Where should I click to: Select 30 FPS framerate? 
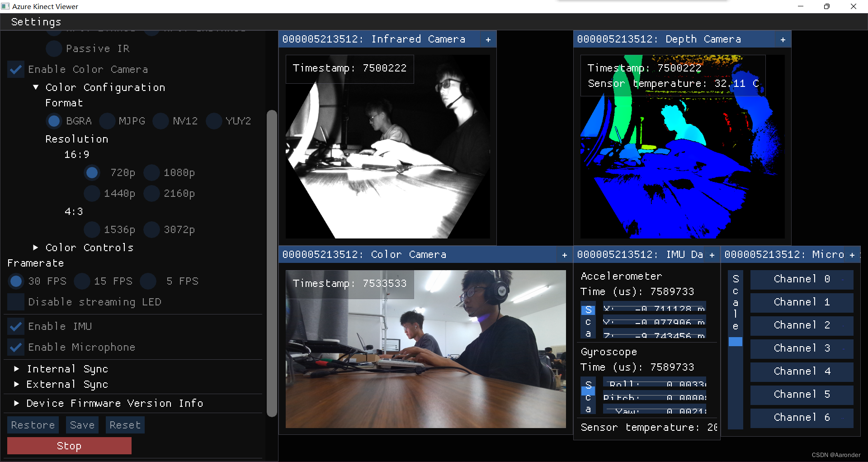coord(16,281)
